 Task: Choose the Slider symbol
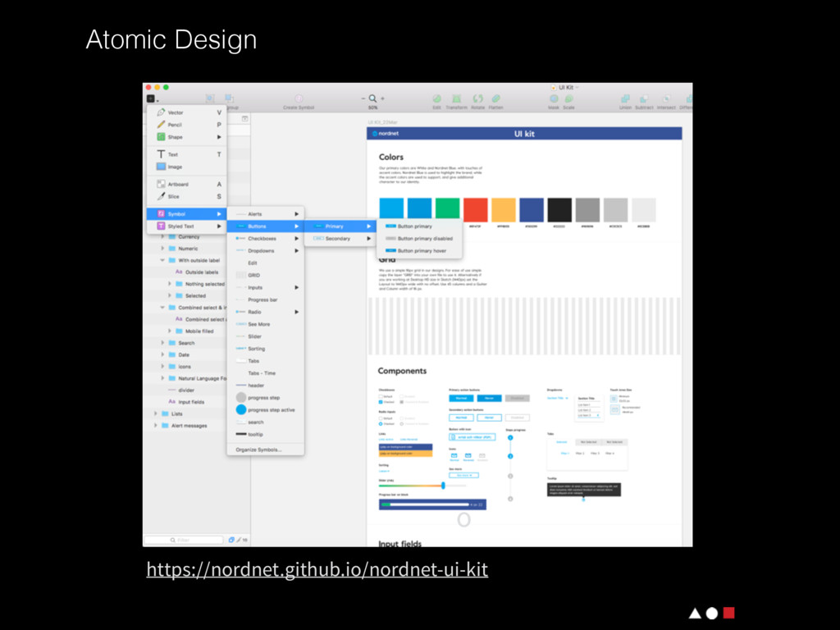266,336
